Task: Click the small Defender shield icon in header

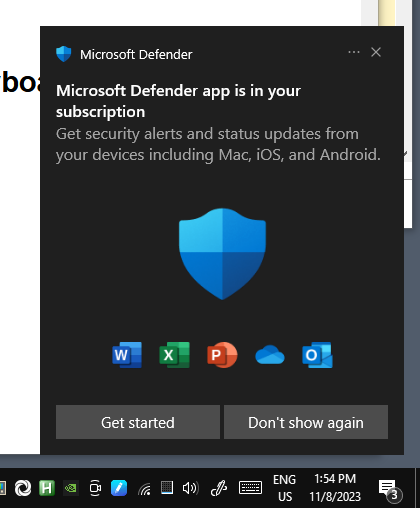Action: 64,54
